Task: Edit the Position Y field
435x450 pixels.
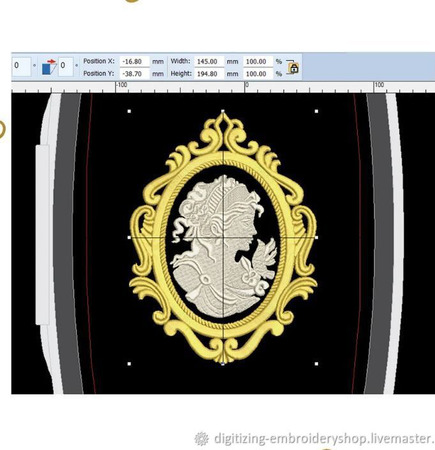Action: tap(134, 73)
